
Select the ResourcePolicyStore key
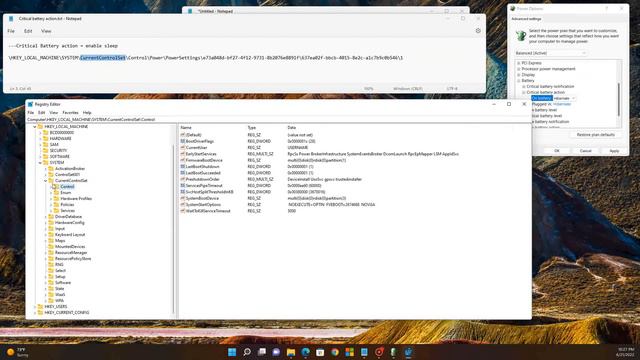click(73, 259)
